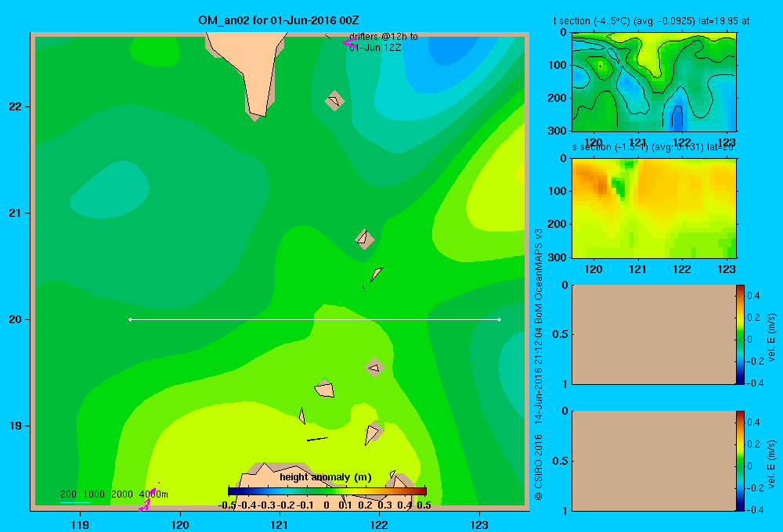Click the 0.5 tick at the height colorbar's right end
Image resolution: width=783 pixels, height=532 pixels.
[x=424, y=505]
